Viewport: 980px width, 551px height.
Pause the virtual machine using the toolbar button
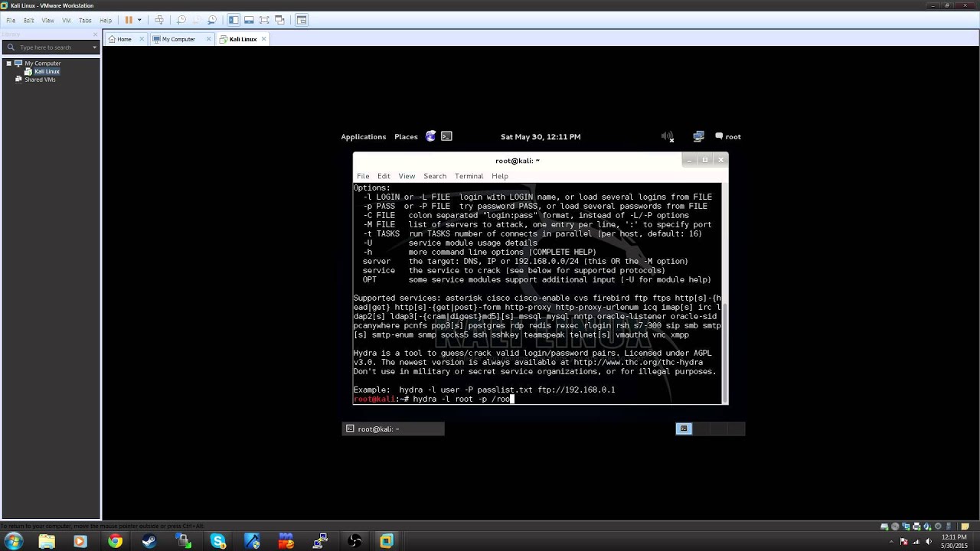129,20
